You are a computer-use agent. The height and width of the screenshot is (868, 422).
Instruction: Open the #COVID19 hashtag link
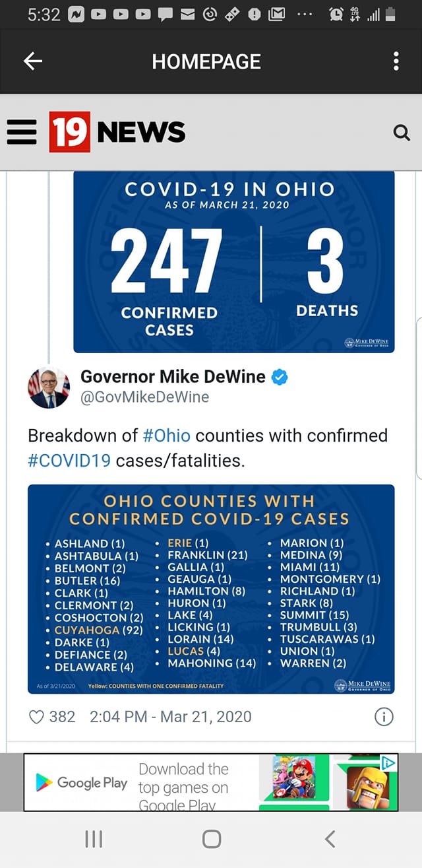[x=69, y=460]
